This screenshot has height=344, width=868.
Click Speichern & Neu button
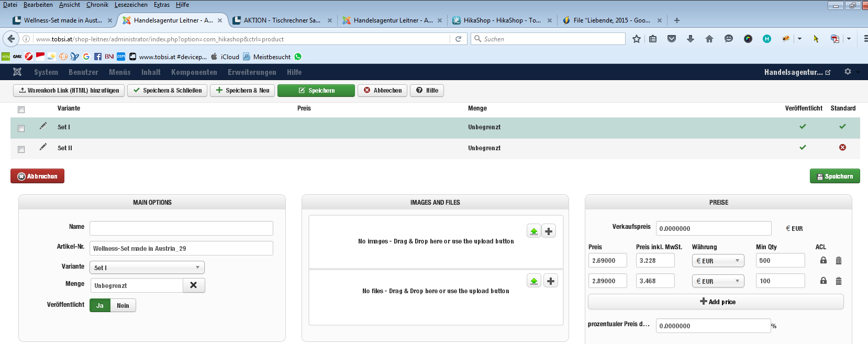click(242, 91)
